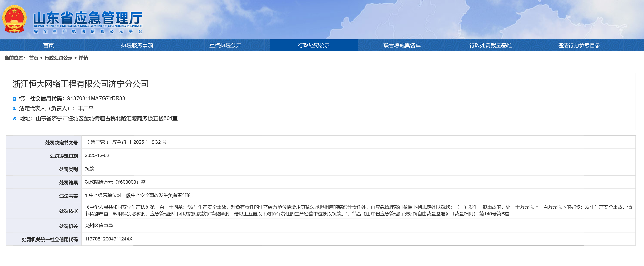Select the 行政处罚公示 navigation tab

pos(314,45)
